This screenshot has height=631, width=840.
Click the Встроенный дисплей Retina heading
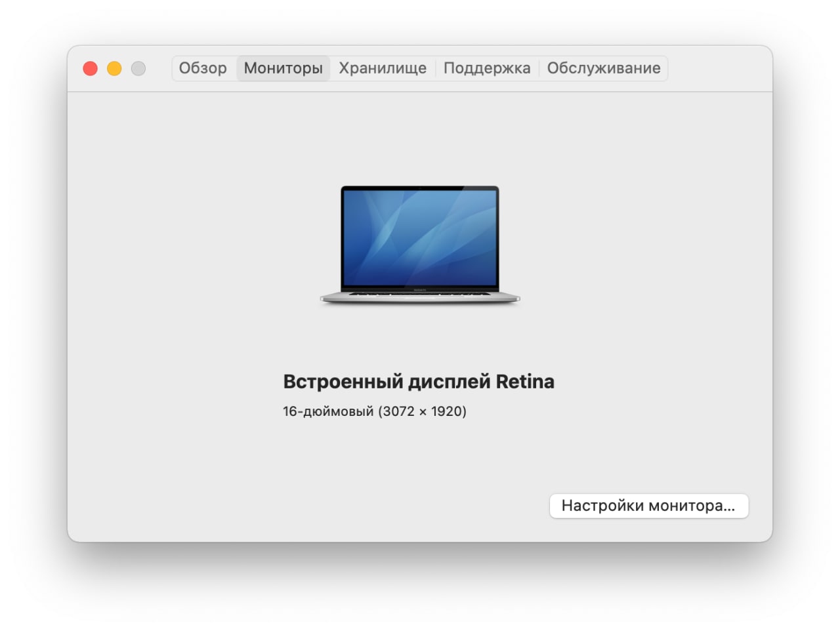coord(419,382)
